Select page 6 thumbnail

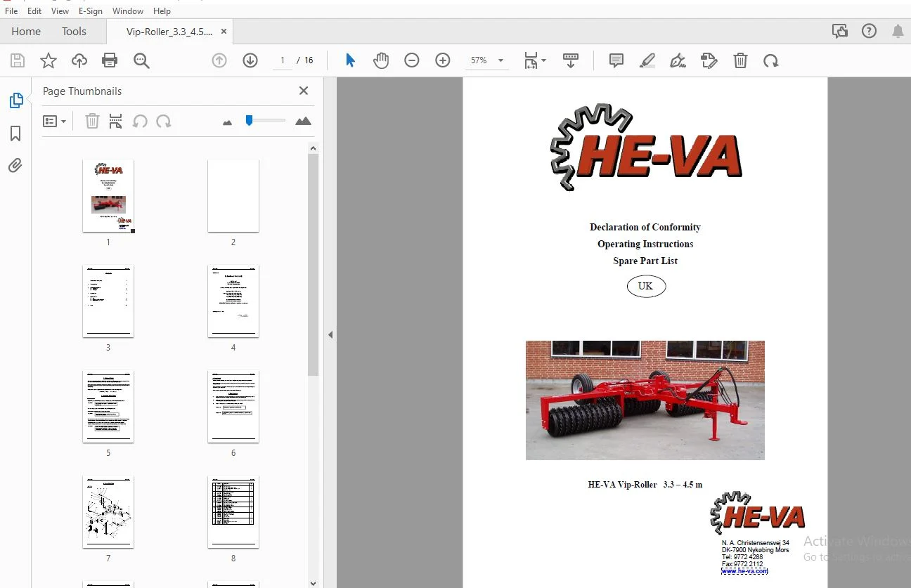[x=233, y=407]
